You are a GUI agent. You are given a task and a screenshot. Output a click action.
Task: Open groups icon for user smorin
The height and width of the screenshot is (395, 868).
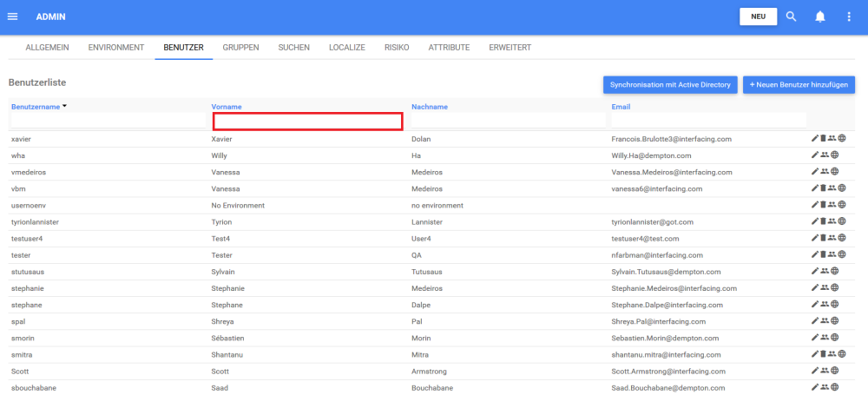pyautogui.click(x=825, y=338)
